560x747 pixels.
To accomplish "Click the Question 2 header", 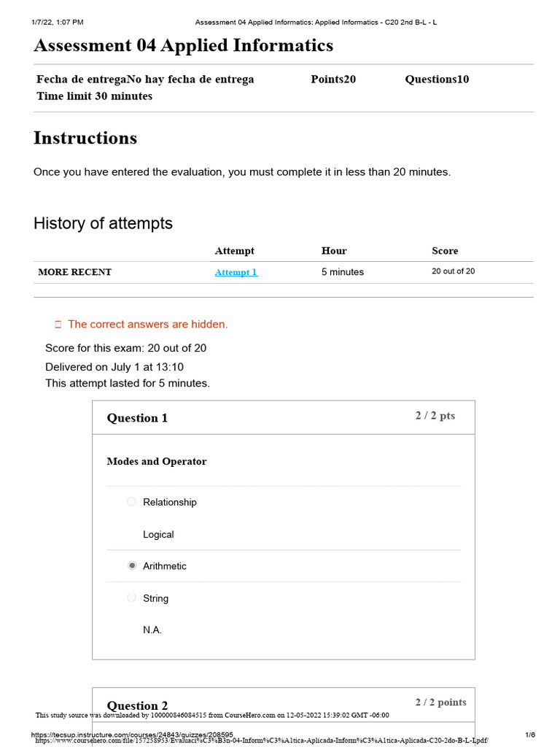I will (137, 705).
